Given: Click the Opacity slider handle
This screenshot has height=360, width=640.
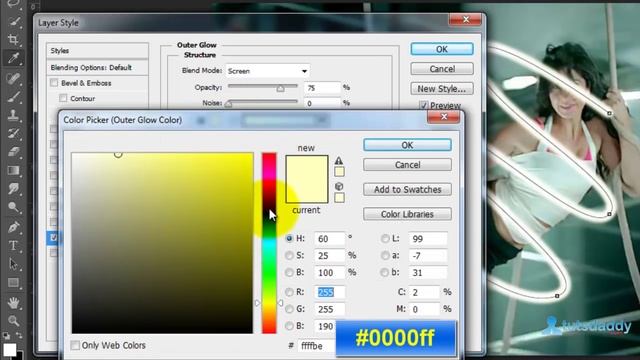Looking at the screenshot, I should (280, 88).
